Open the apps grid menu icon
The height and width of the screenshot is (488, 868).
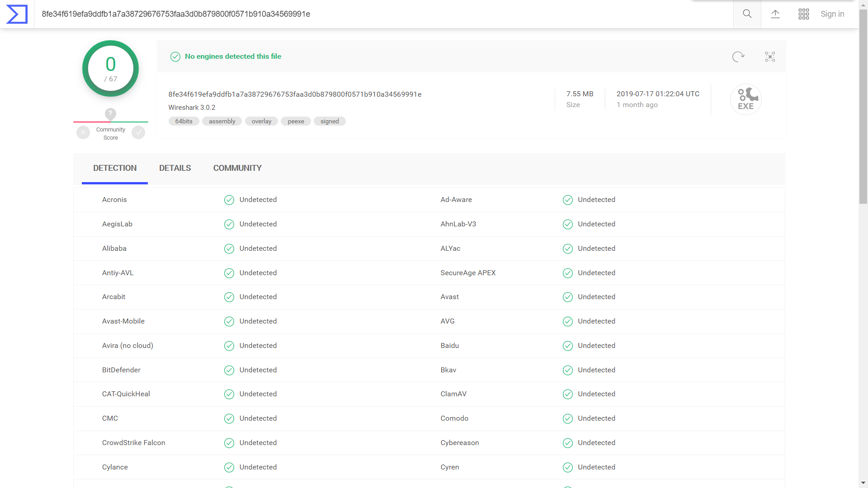[x=804, y=14]
